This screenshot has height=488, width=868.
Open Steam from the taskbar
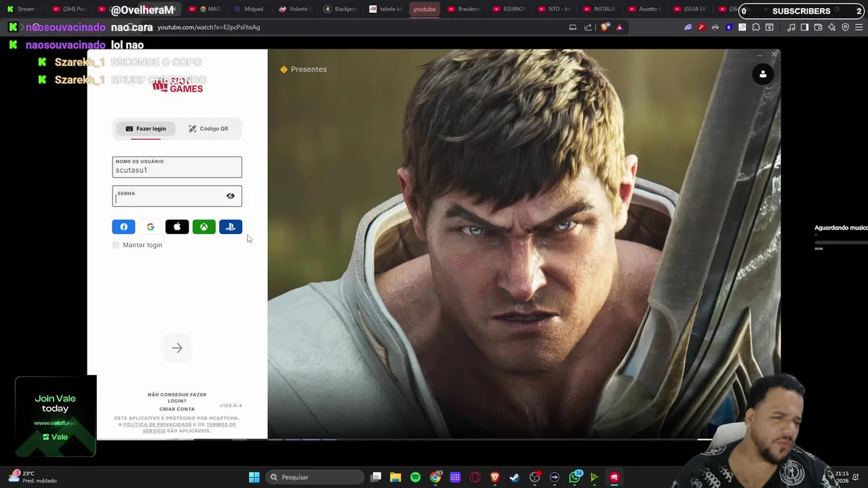tap(514, 477)
